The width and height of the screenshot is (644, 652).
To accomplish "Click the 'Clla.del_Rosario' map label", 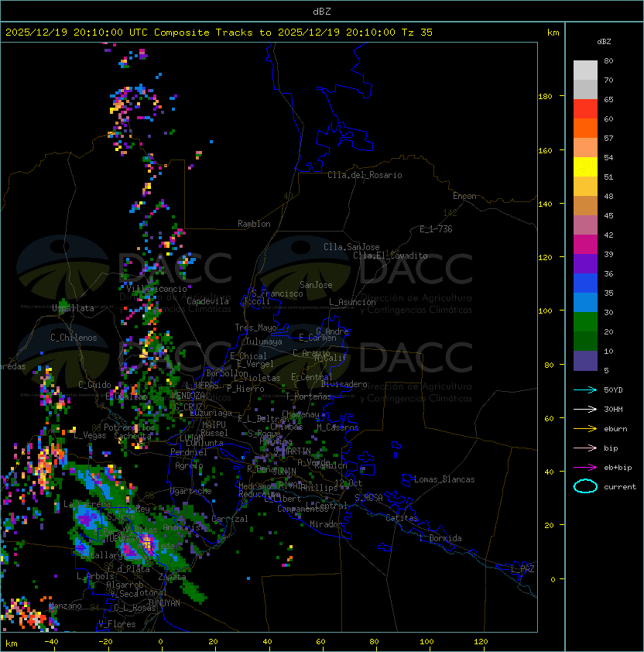I will [x=365, y=175].
